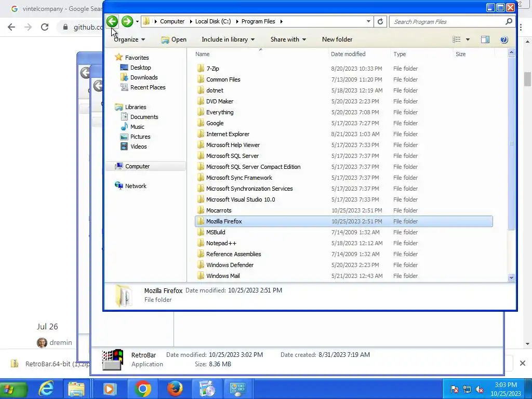Image resolution: width=532 pixels, height=399 pixels.
Task: Open Firefox from the taskbar
Action: 175,389
